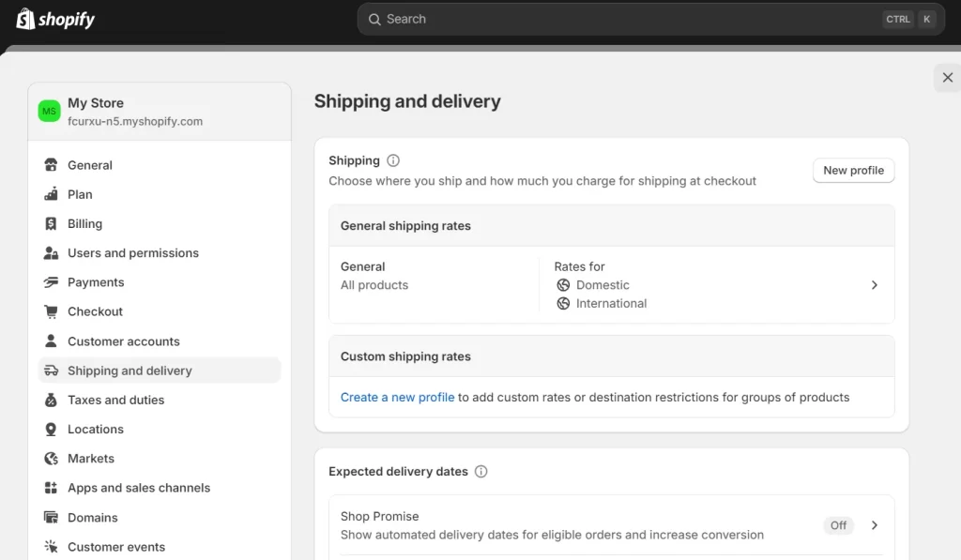Open Taxes and duties settings
Image resolution: width=961 pixels, height=560 pixels.
coord(115,400)
